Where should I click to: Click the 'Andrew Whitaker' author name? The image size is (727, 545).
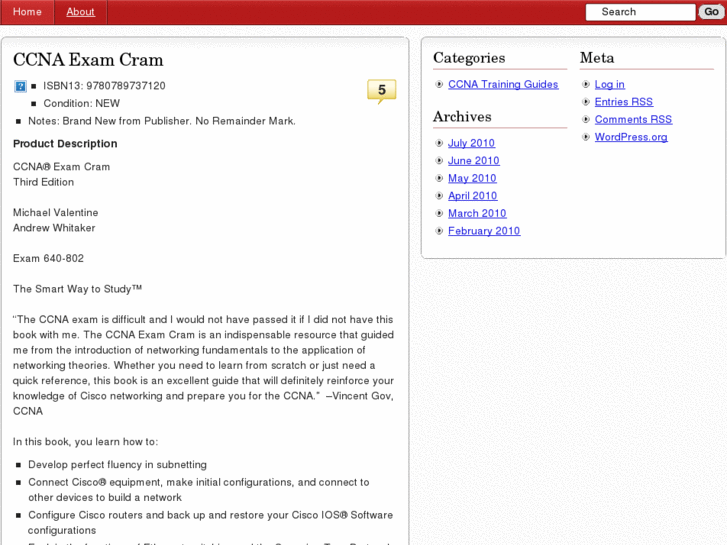click(x=54, y=228)
